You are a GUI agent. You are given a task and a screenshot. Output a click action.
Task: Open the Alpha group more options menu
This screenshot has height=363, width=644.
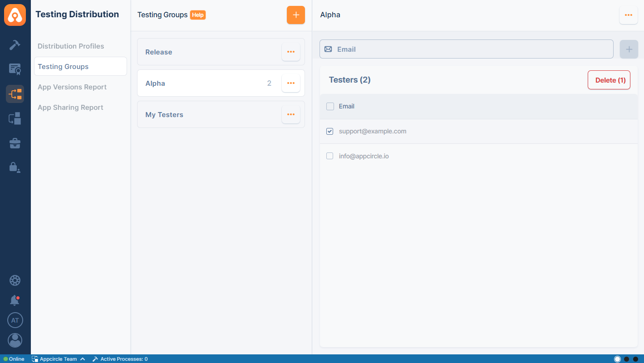tap(291, 83)
